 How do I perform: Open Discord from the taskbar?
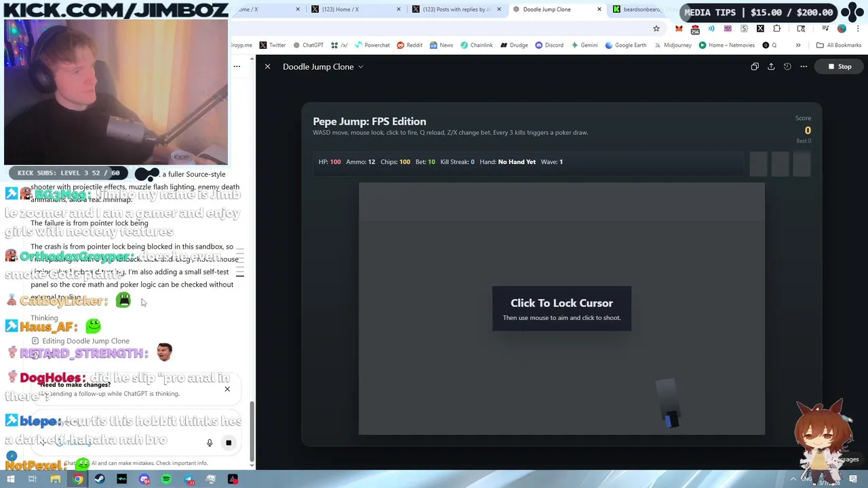pos(144,479)
